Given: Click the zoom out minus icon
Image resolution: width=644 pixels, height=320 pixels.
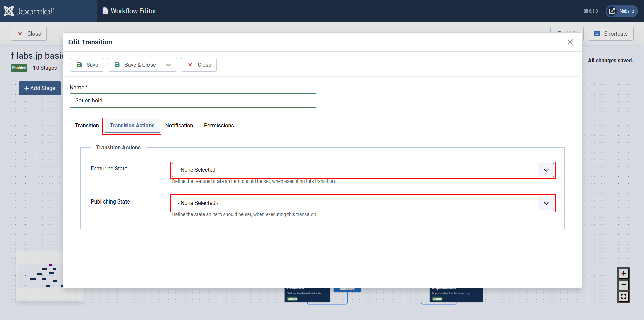Looking at the screenshot, I should (623, 285).
